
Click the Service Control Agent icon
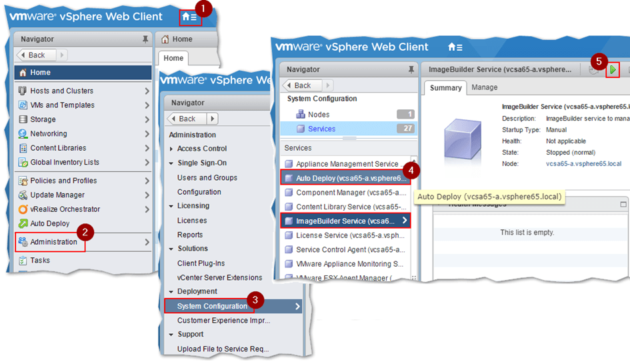point(289,249)
